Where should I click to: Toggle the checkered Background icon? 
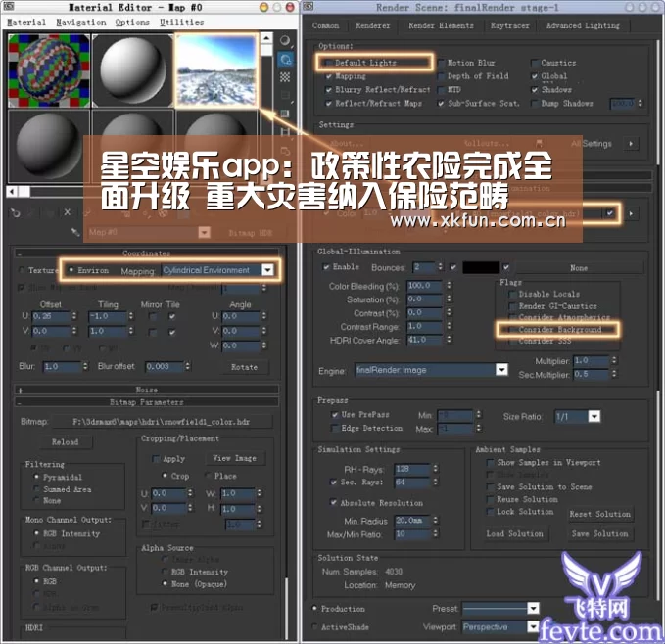[285, 77]
